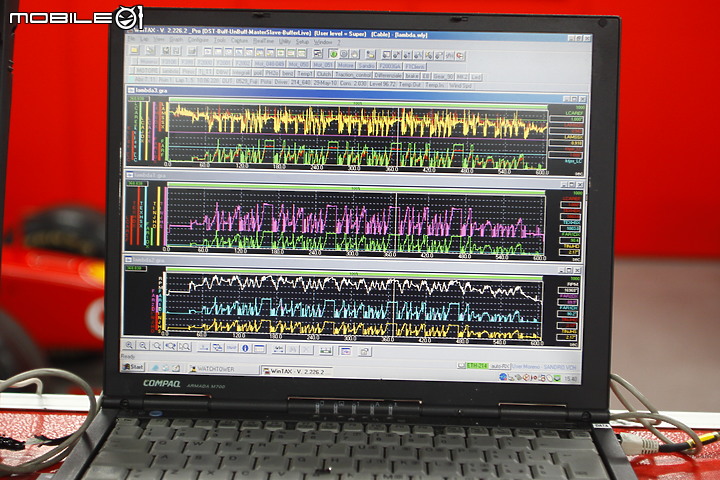Click the green circle toolbar icon
720x480 pixels.
334,54
